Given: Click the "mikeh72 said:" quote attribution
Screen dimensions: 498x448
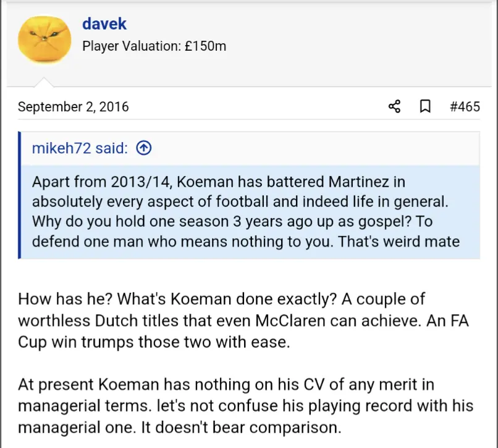Looking at the screenshot, I should [x=80, y=148].
